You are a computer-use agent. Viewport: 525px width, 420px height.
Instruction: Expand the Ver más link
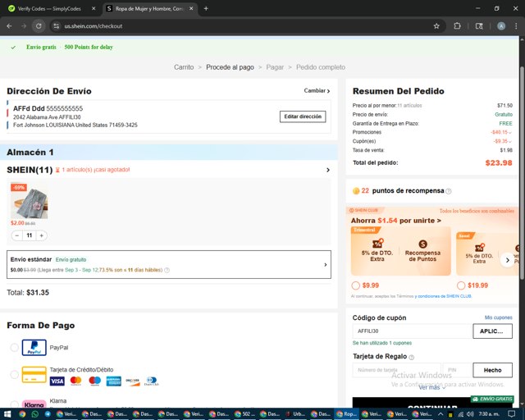(x=432, y=387)
